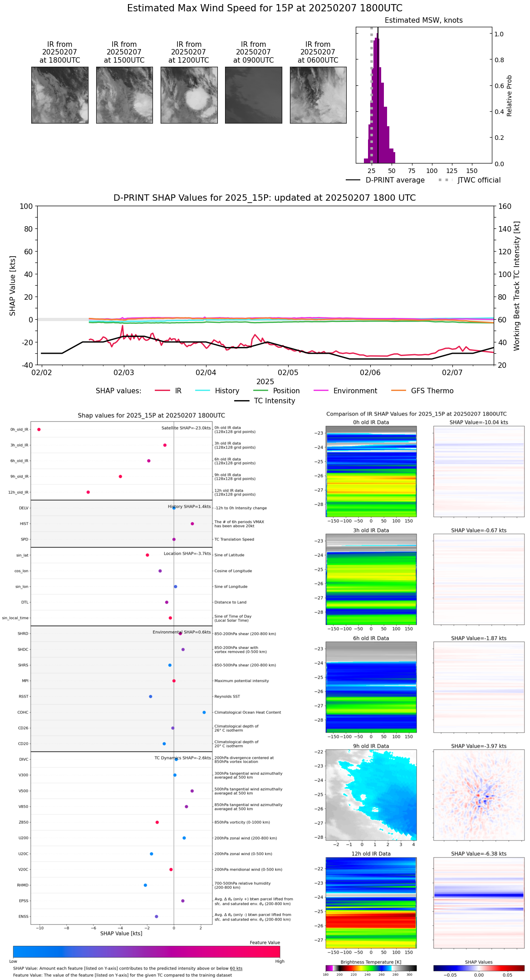Click the COHC blue data point
This screenshot has width=530, height=980.
[204, 712]
